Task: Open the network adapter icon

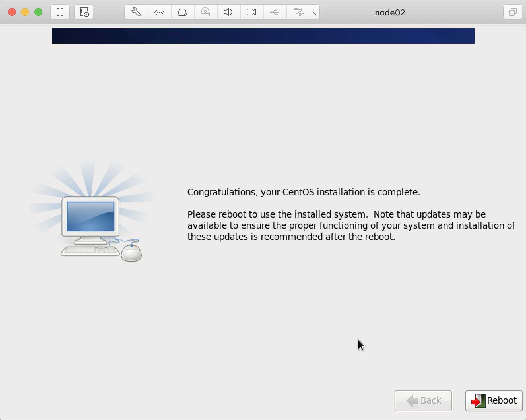Action: pos(159,12)
